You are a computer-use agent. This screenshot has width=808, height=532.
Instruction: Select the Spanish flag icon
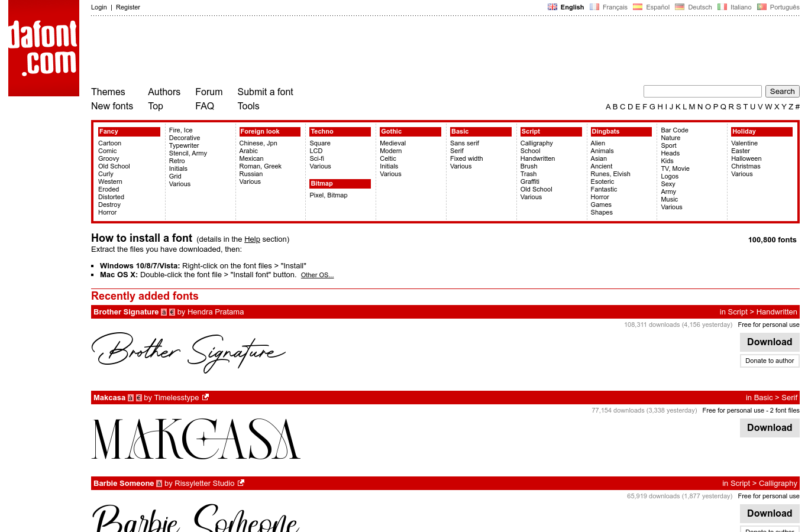(x=638, y=7)
